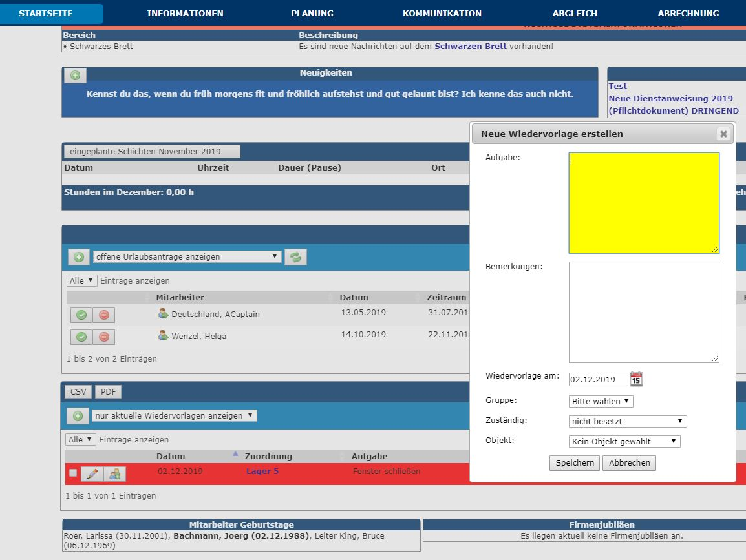Add a new Urlaubsantrag with green plus icon
This screenshot has height=560, width=746.
79,257
